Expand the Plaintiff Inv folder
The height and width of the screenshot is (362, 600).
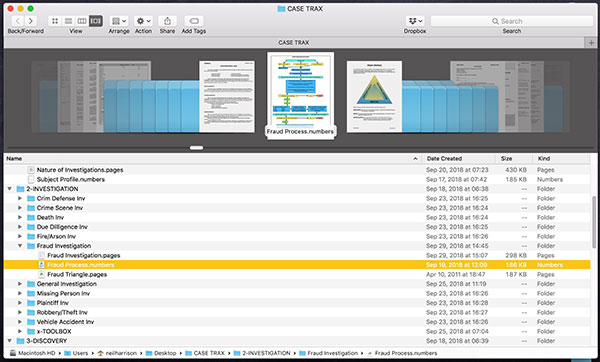coord(20,303)
